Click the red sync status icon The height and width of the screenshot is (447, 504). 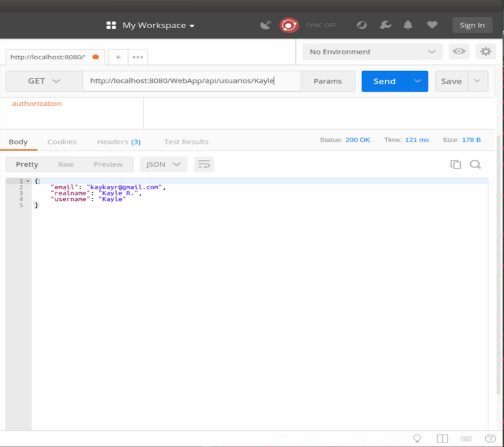[x=289, y=25]
